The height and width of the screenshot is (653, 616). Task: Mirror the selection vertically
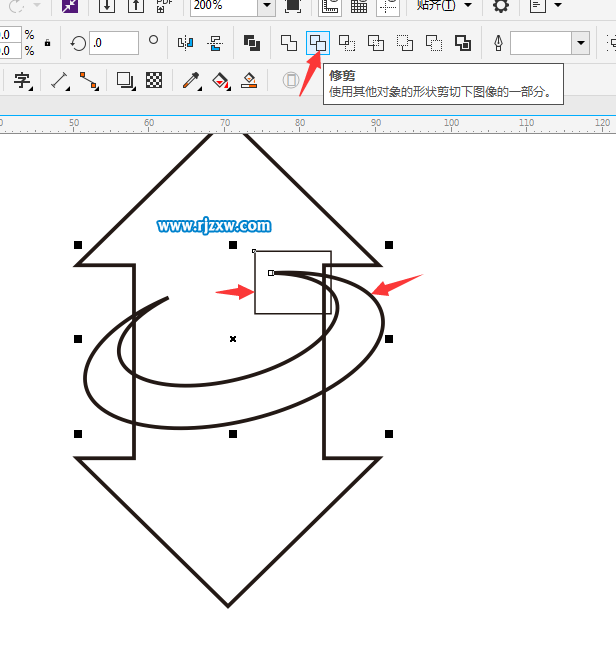tap(215, 43)
